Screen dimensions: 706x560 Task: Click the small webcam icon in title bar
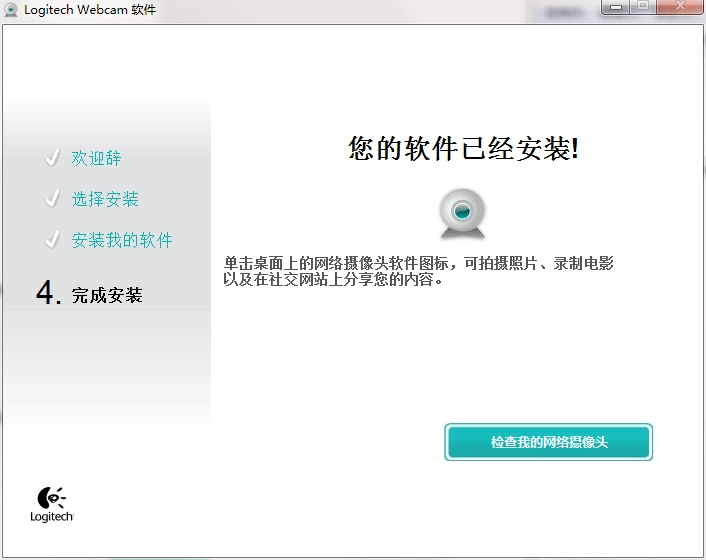click(11, 10)
